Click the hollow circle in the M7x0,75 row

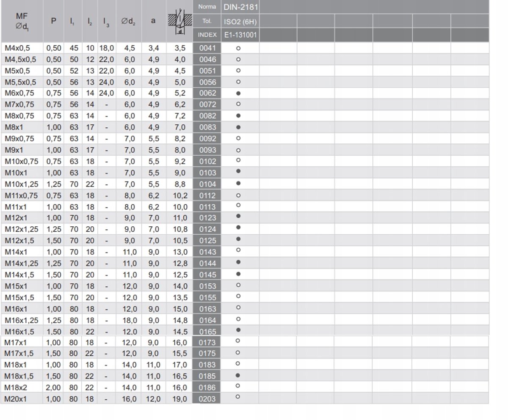point(238,104)
